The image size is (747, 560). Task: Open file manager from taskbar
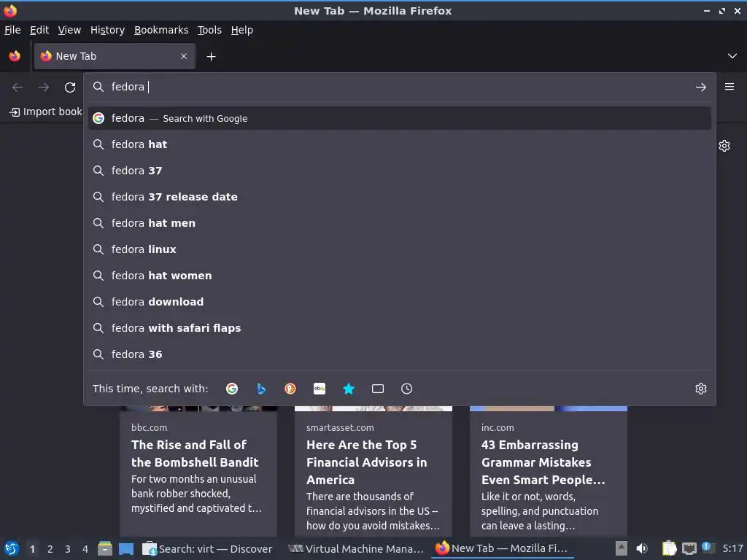click(x=105, y=548)
